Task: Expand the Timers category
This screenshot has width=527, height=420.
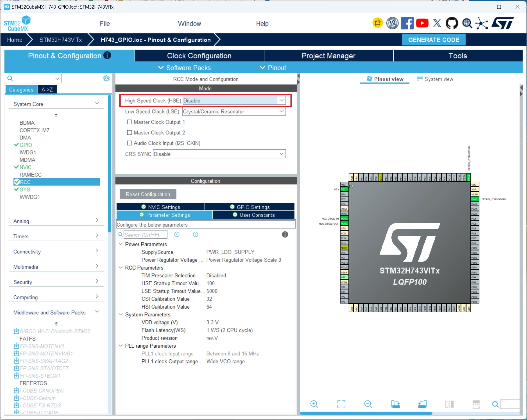Action: point(97,236)
